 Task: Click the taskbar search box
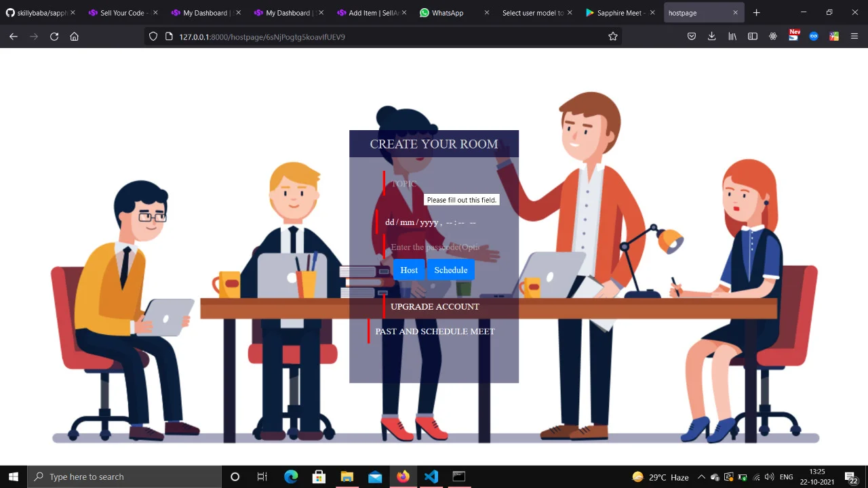(124, 476)
